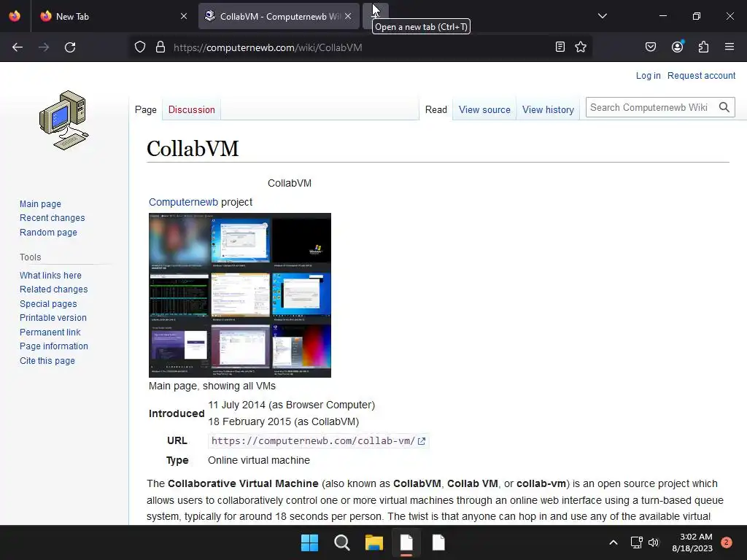
Task: Open the Main page sidebar link
Action: click(41, 204)
